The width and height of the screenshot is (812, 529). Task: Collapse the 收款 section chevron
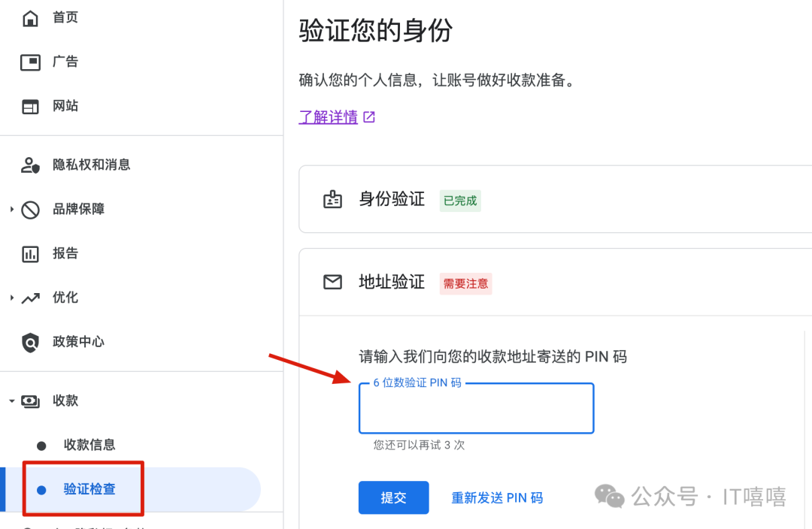pos(10,401)
